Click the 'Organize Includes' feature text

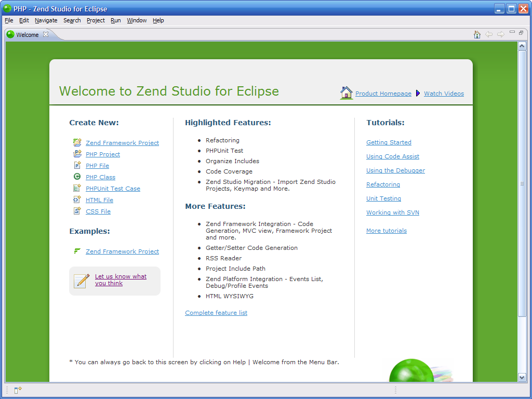[232, 161]
